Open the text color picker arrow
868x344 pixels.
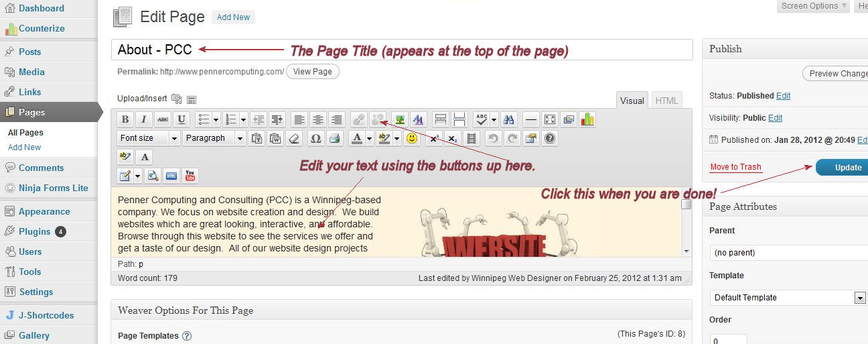click(369, 138)
